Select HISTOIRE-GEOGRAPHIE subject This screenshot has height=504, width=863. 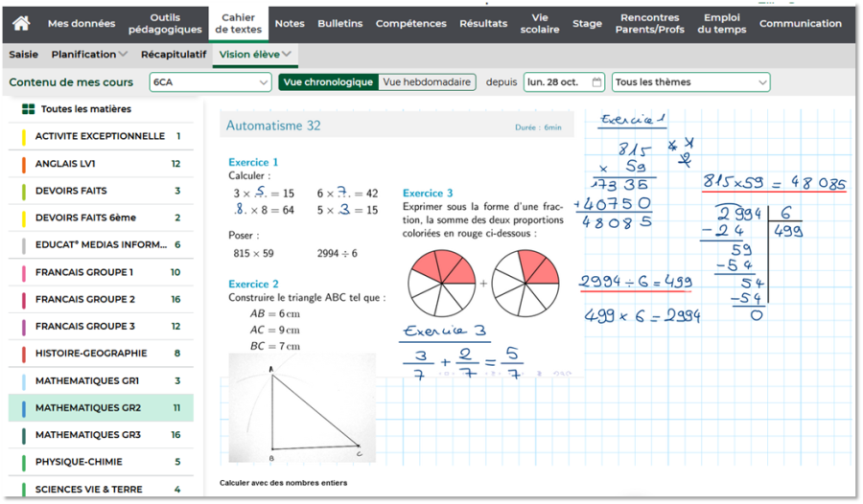point(102,353)
